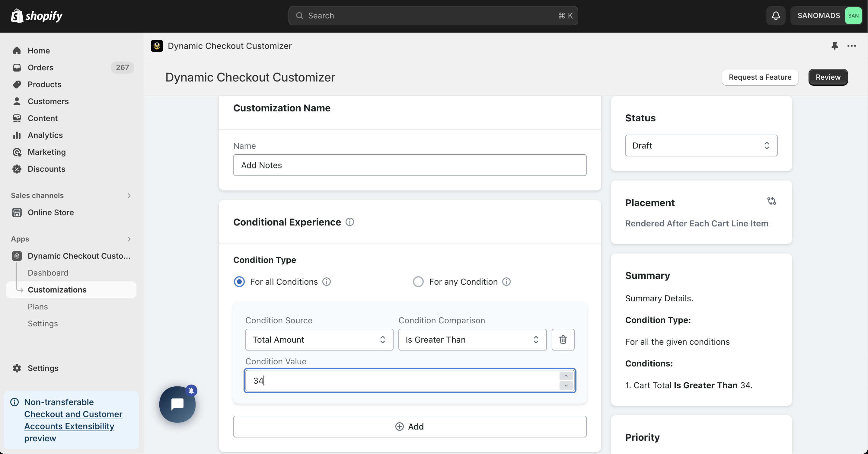Viewport: 868px width, 454px height.
Task: Click the notification mute badge on chat widget
Action: (191, 391)
